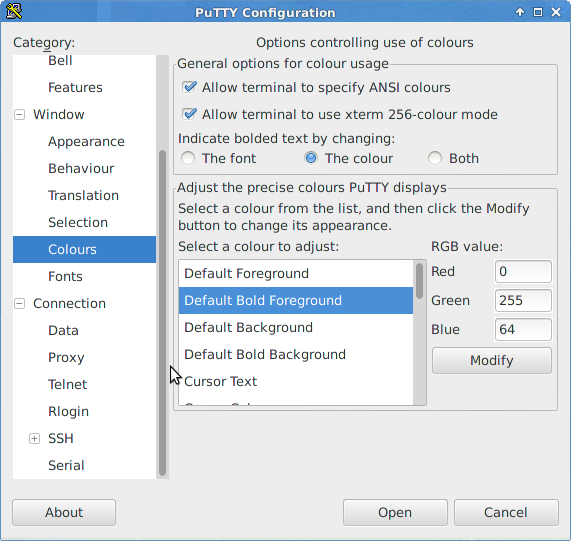The width and height of the screenshot is (571, 541).
Task: Click the Open button
Action: point(395,512)
